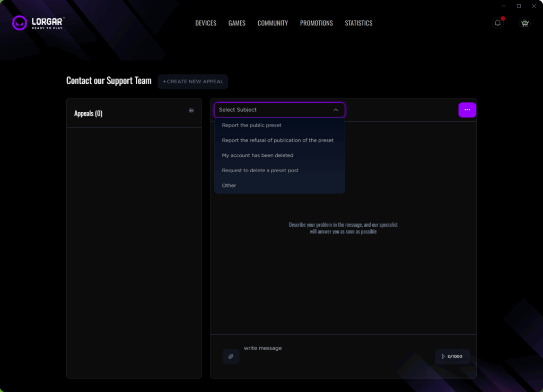The image size is (543, 392).
Task: Open the crown profile icon
Action: (524, 23)
